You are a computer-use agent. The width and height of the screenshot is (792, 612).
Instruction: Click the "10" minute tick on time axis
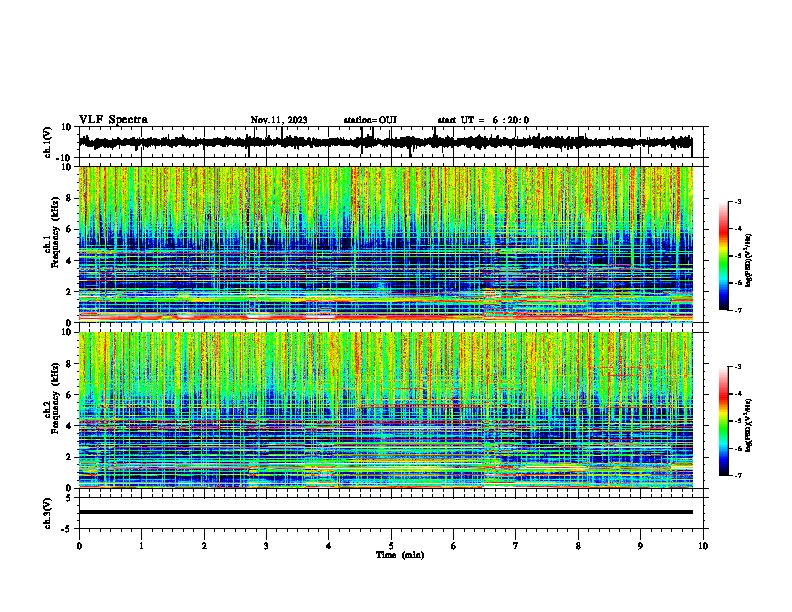(x=703, y=546)
